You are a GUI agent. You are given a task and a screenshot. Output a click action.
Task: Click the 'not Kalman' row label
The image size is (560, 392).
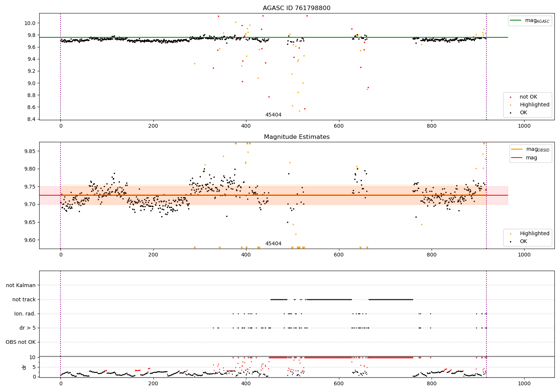click(x=21, y=285)
